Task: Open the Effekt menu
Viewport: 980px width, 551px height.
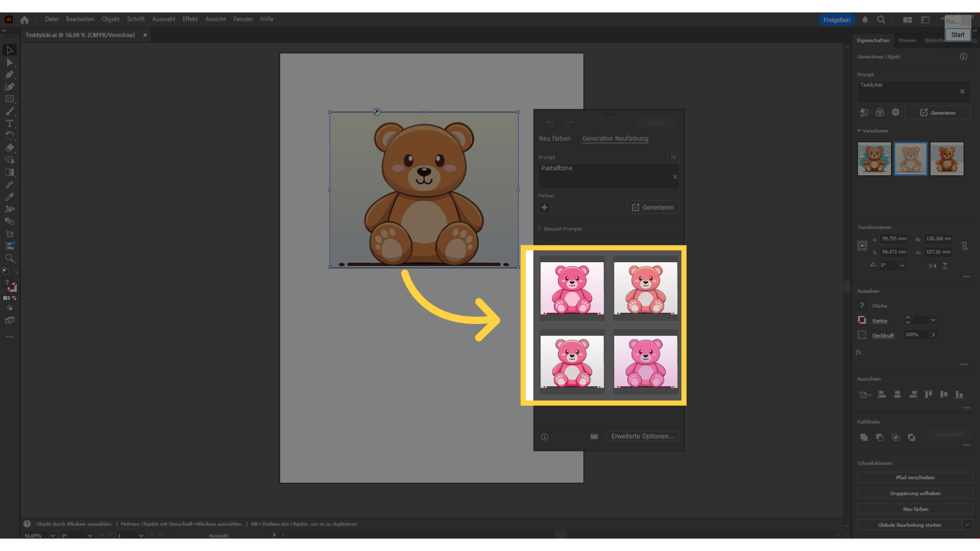Action: click(190, 19)
